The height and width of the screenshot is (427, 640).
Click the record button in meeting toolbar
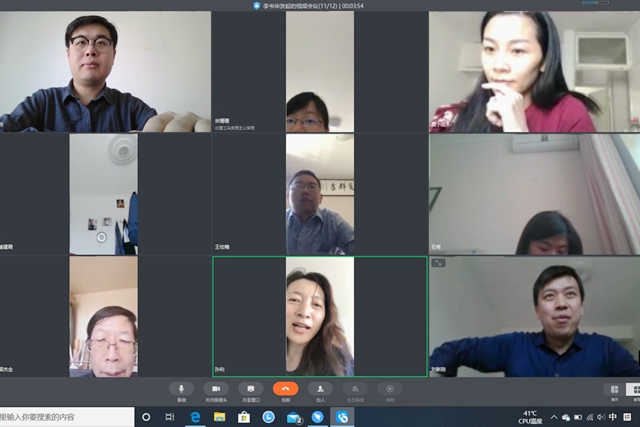click(389, 389)
